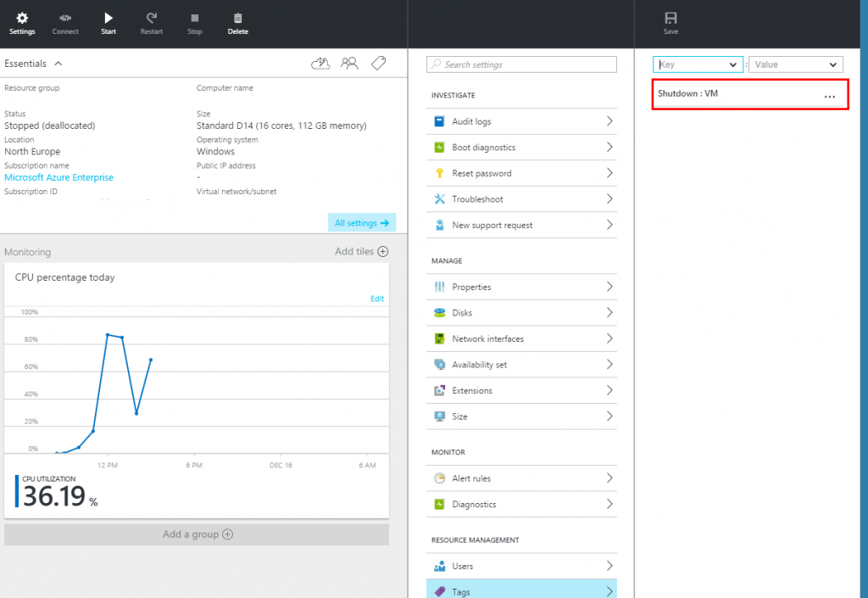The image size is (868, 598).
Task: Click Add tiles in Monitoring
Action: (361, 251)
